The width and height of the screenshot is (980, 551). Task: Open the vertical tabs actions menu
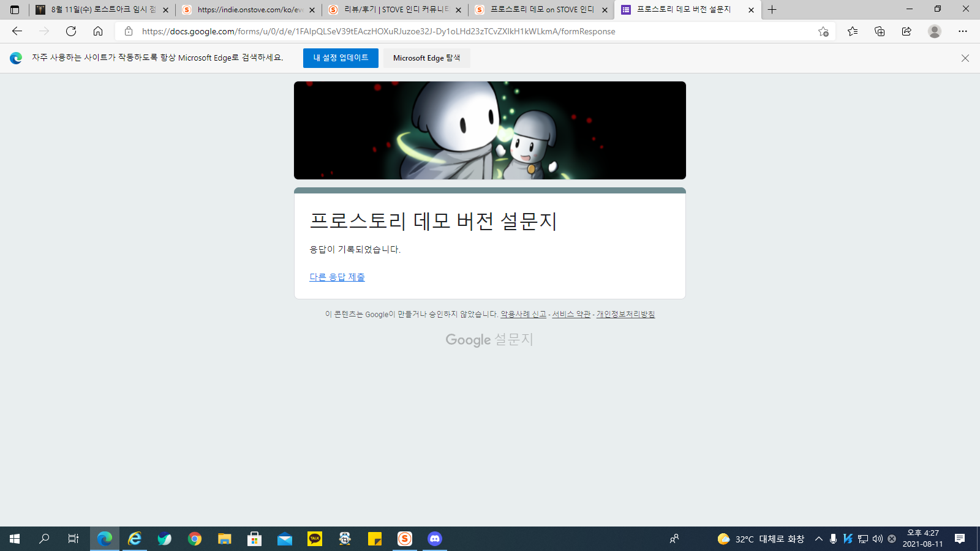coord(15,10)
